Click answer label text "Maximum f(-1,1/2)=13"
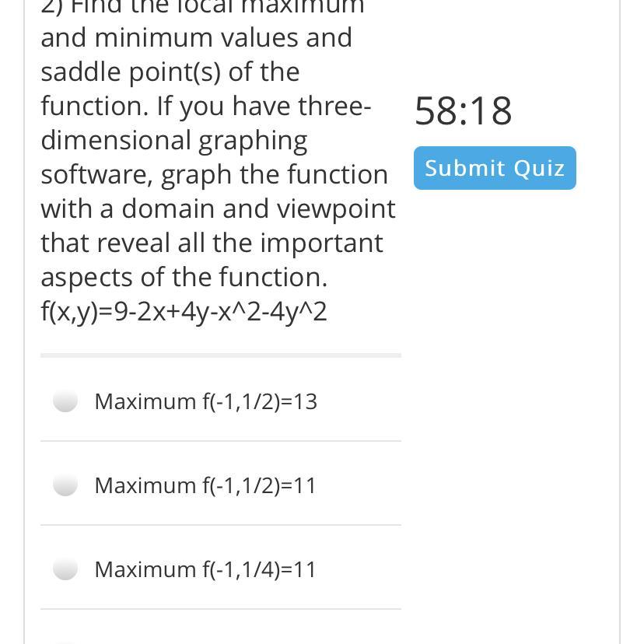This screenshot has width=644, height=644. 205,401
